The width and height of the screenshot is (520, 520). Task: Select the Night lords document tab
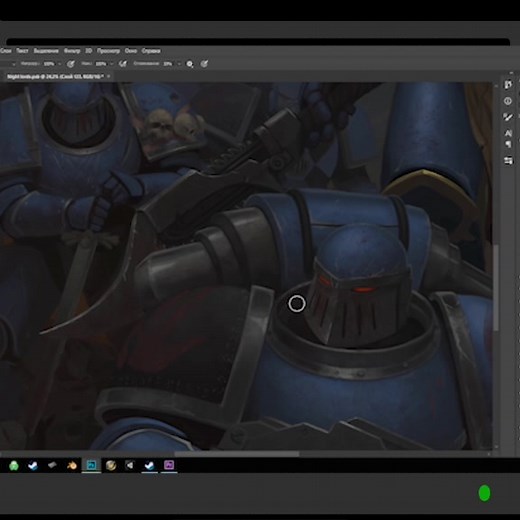(x=55, y=76)
